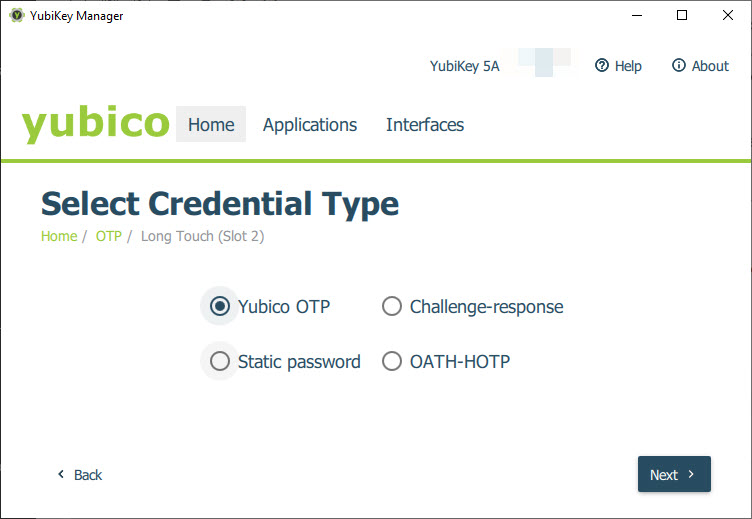Open the Interfaces menu item
This screenshot has height=519, width=752.
(x=425, y=124)
